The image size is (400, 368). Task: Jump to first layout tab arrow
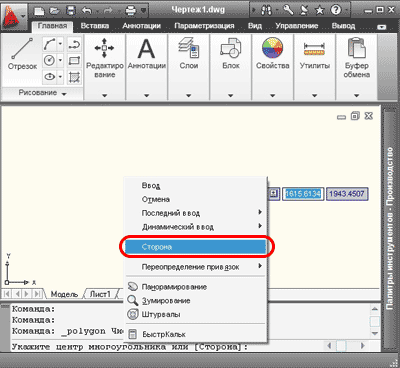6,294
